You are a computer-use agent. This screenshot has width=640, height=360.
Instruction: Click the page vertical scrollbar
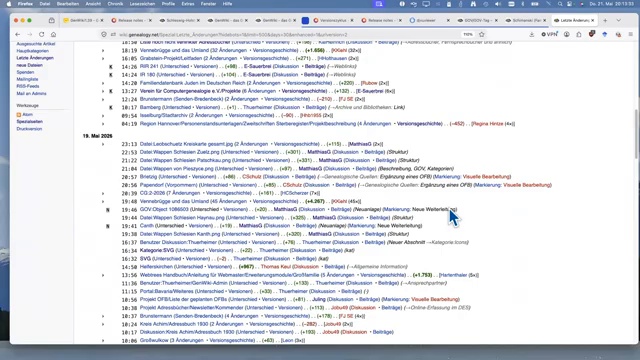637,135
